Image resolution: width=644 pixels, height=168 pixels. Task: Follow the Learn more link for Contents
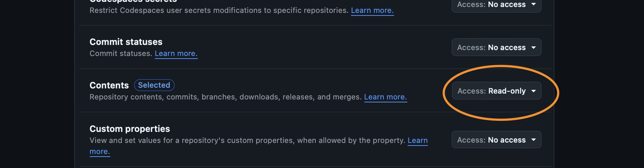coord(385,97)
